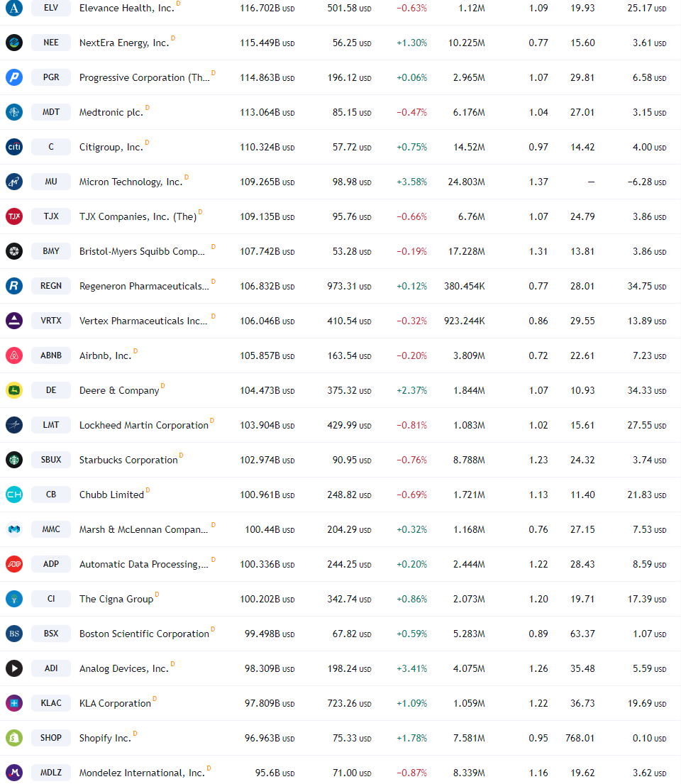The image size is (681, 784).
Task: Open the Mondelez International, Inc. link
Action: click(142, 773)
